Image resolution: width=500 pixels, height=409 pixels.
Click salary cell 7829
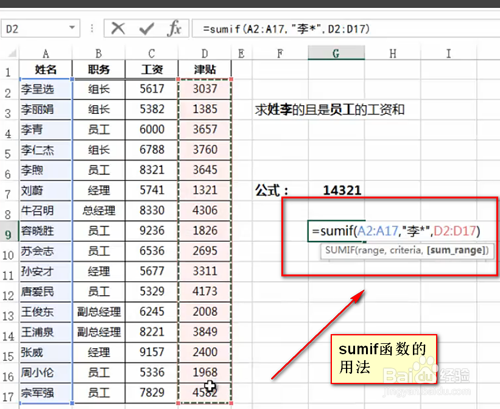click(152, 393)
